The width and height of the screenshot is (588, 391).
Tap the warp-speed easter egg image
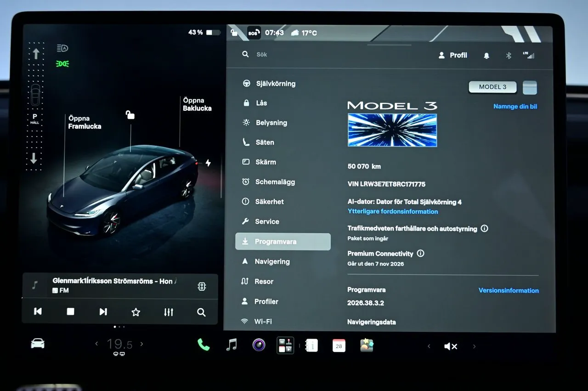392,130
